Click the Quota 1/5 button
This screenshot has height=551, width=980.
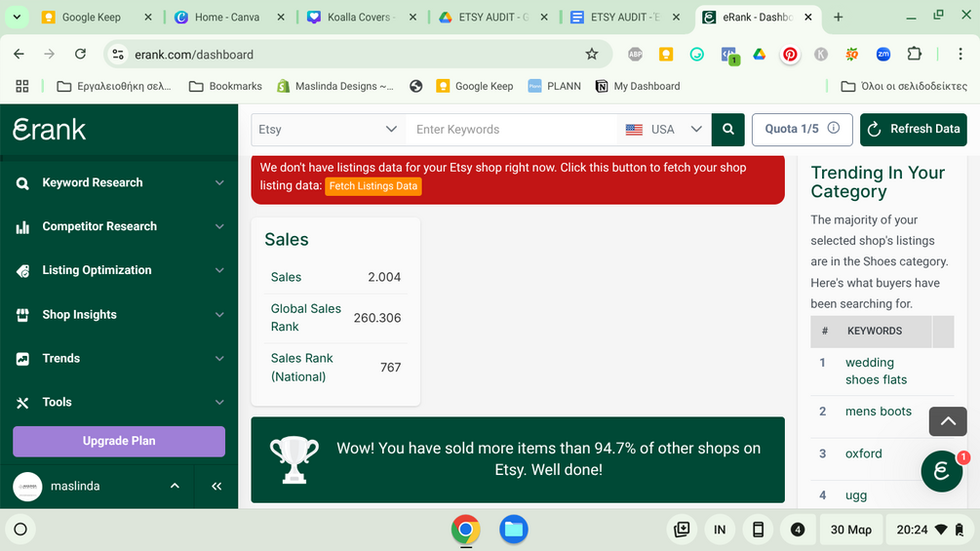802,130
